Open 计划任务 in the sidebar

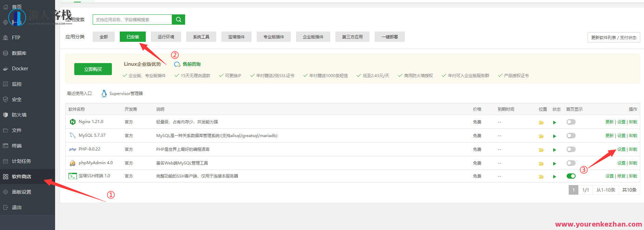click(x=27, y=161)
